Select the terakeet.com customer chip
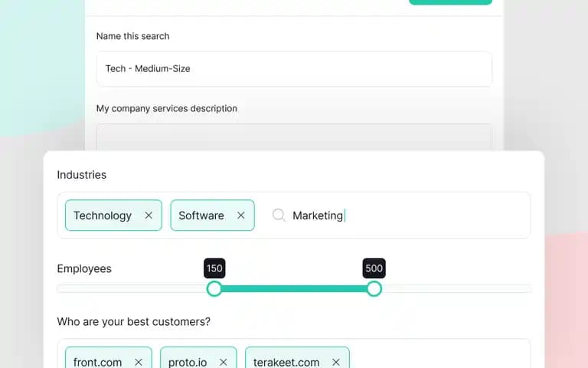Viewport: 588px width, 368px height. [297, 357]
